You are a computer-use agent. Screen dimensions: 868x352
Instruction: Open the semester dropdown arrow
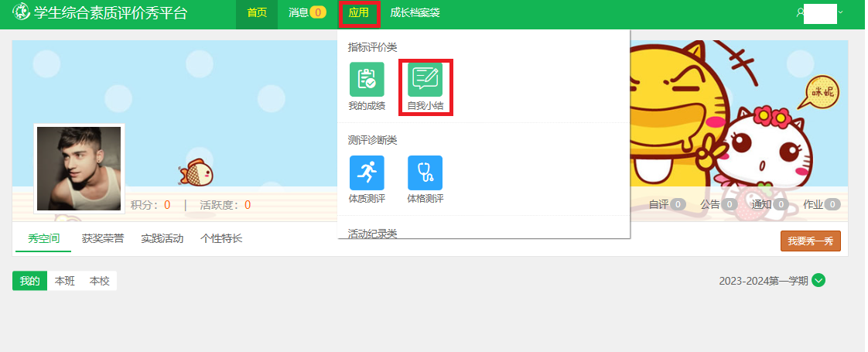pyautogui.click(x=818, y=281)
